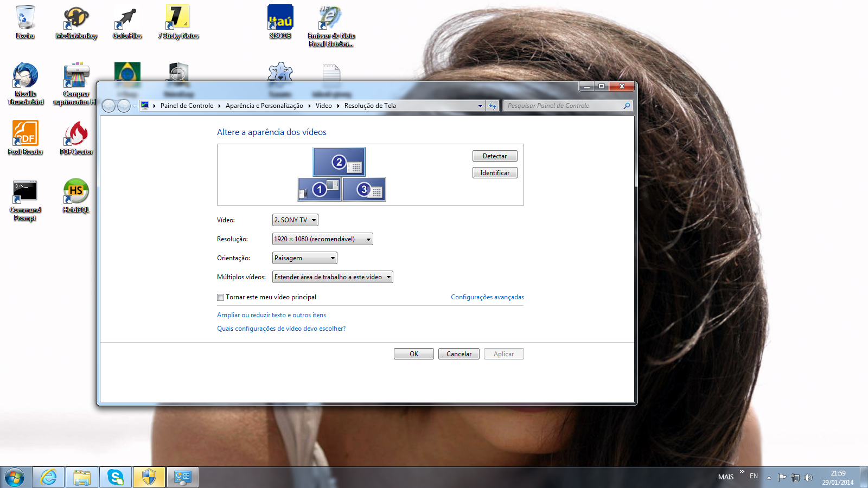Go back using the navigation back arrow
This screenshot has width=868, height=488.
108,106
